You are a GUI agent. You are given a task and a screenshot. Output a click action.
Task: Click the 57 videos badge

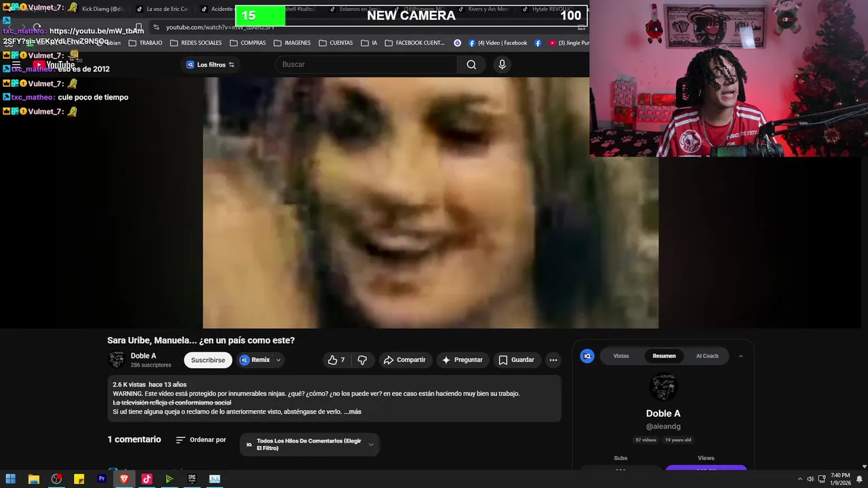pyautogui.click(x=646, y=440)
